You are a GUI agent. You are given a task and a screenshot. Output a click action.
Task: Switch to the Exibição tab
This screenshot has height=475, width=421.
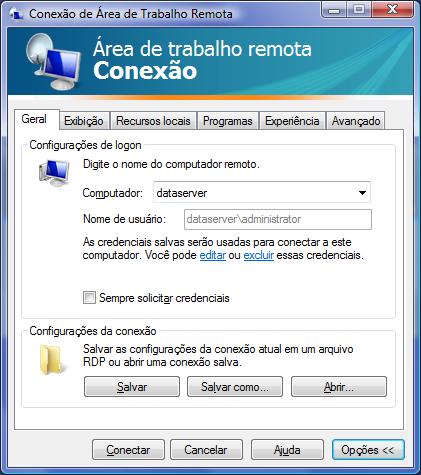[x=84, y=121]
